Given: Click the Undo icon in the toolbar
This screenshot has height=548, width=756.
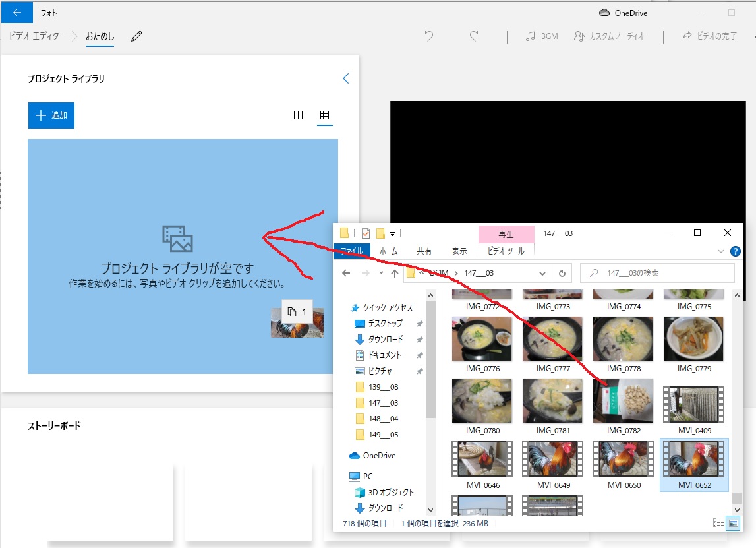Looking at the screenshot, I should point(428,36).
